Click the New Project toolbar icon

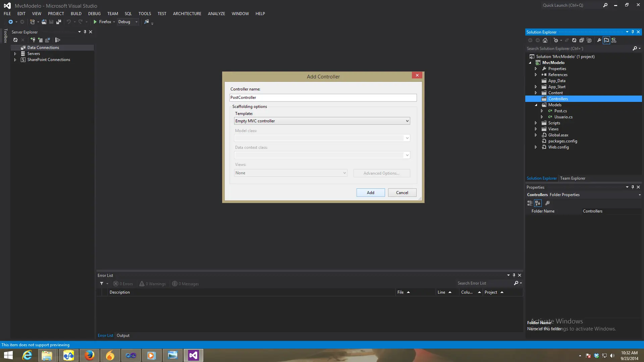tap(32, 22)
